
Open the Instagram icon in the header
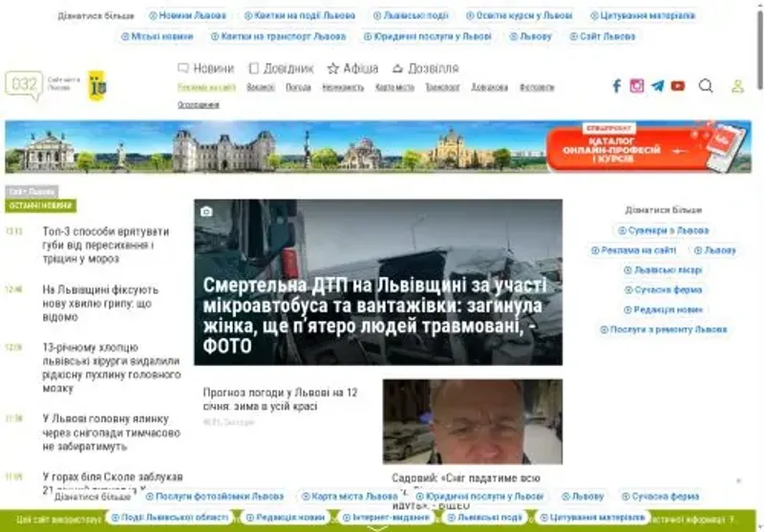636,86
